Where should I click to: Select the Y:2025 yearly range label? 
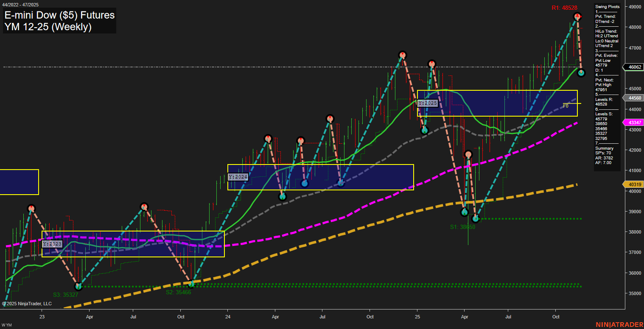coord(428,103)
